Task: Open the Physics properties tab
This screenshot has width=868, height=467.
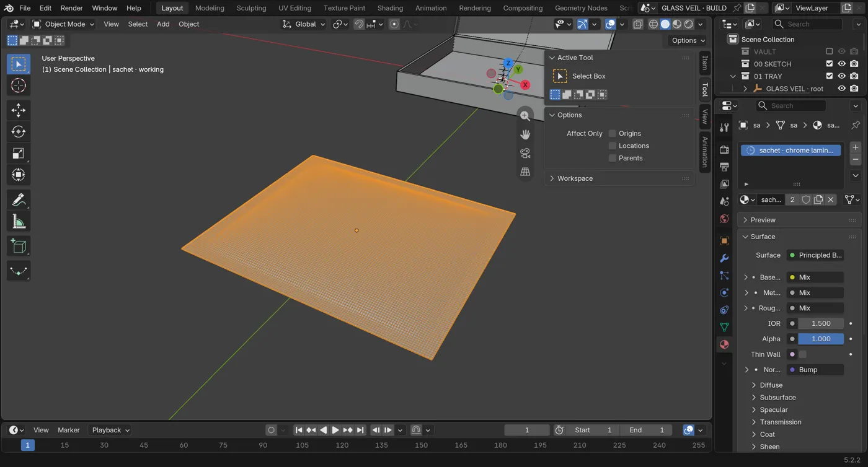Action: (724, 292)
